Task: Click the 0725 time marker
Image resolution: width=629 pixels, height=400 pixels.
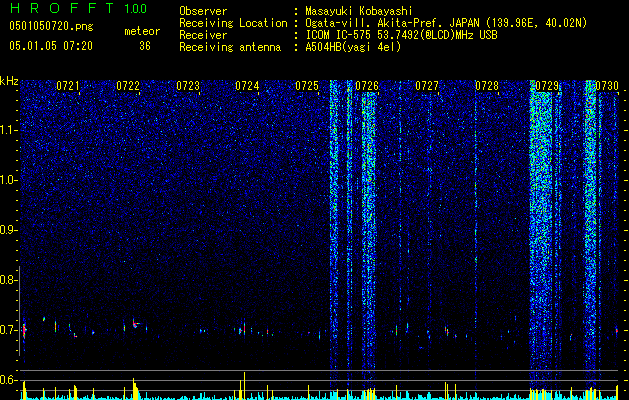Action: pos(307,85)
